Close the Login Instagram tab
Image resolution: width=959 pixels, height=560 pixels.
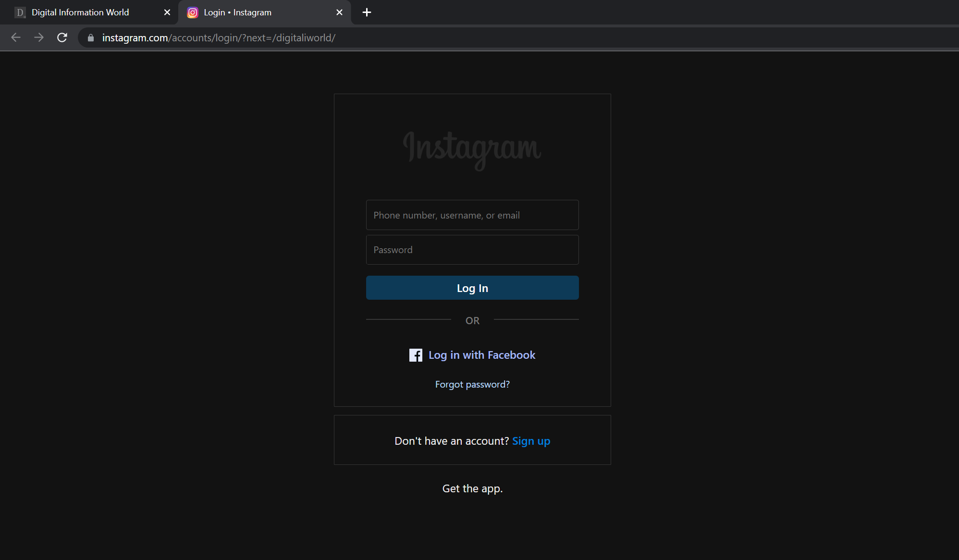339,12
